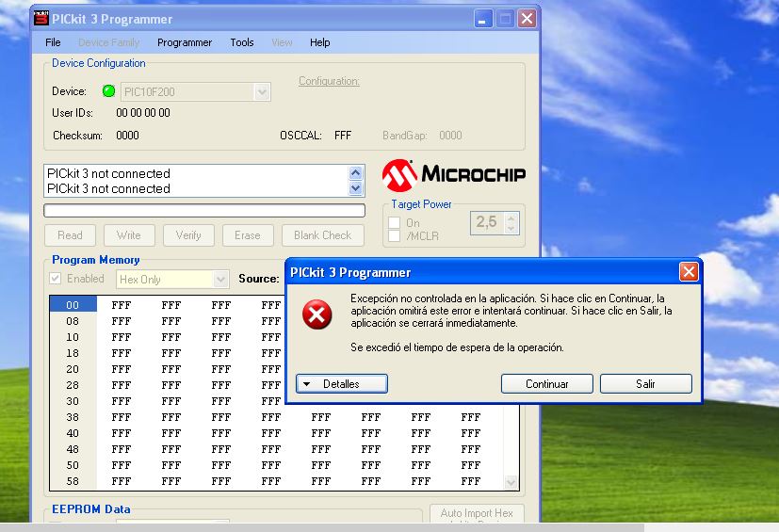Click the Microchip logo
The width and height of the screenshot is (779, 532).
tap(454, 175)
